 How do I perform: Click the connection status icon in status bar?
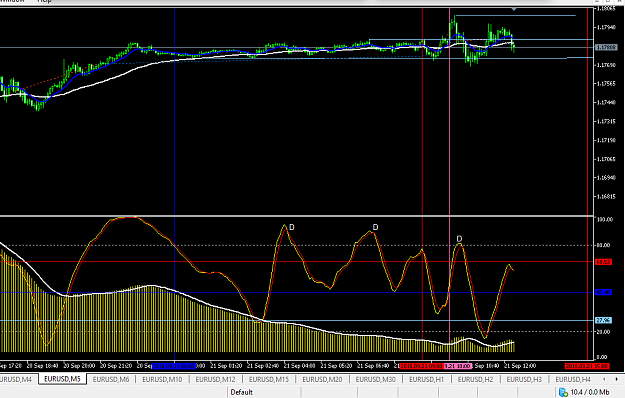(x=563, y=392)
